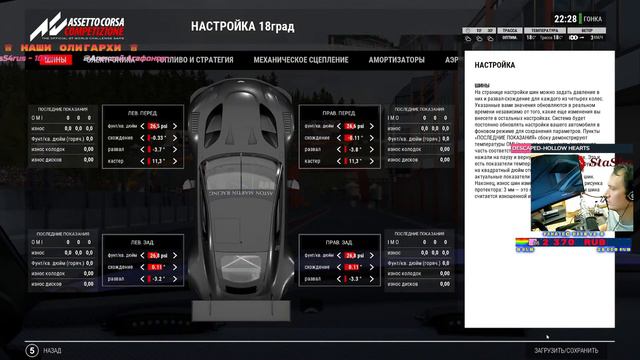Click the ГОНКА session label
Image resolution: width=640 pixels, height=360 pixels.
pos(593,19)
